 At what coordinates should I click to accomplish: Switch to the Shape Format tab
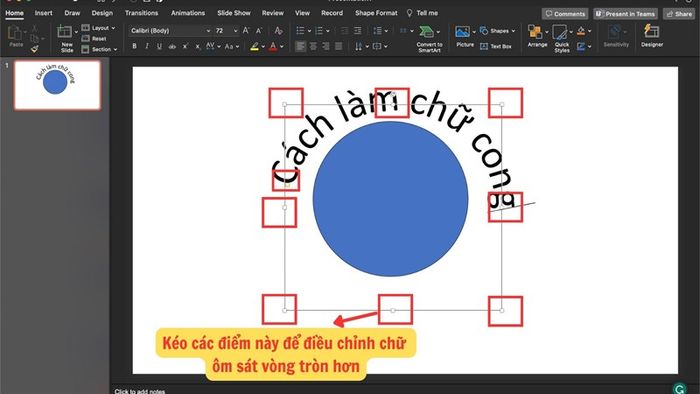click(x=376, y=13)
